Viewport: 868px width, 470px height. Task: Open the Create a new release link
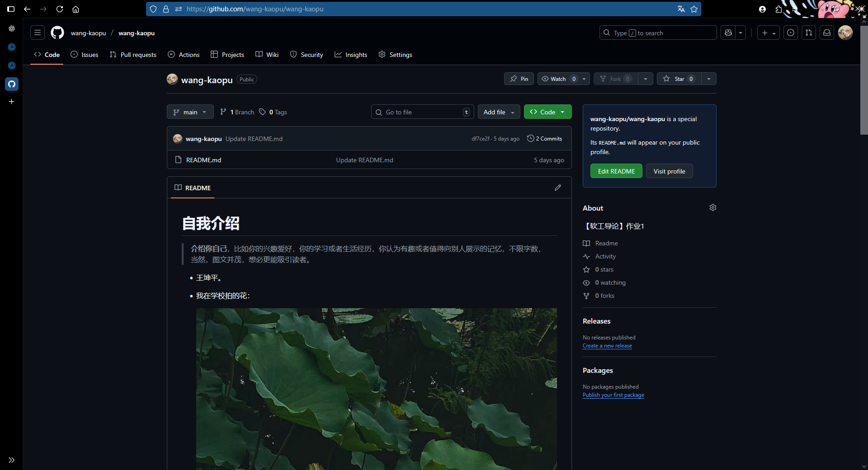point(607,346)
